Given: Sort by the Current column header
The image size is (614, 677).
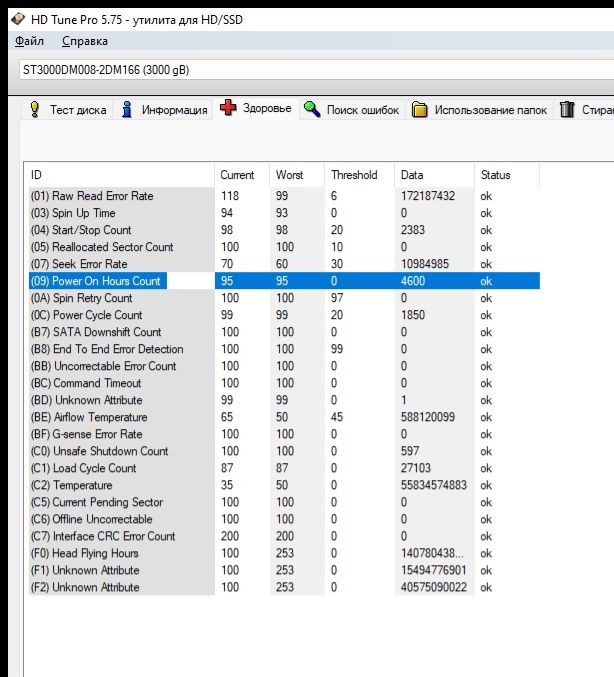Looking at the screenshot, I should [x=242, y=175].
